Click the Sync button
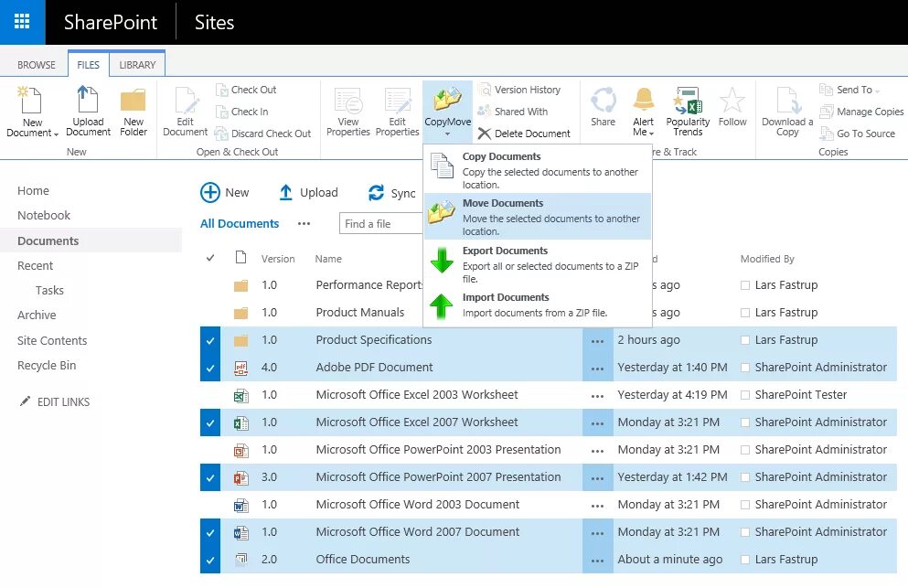 point(392,193)
